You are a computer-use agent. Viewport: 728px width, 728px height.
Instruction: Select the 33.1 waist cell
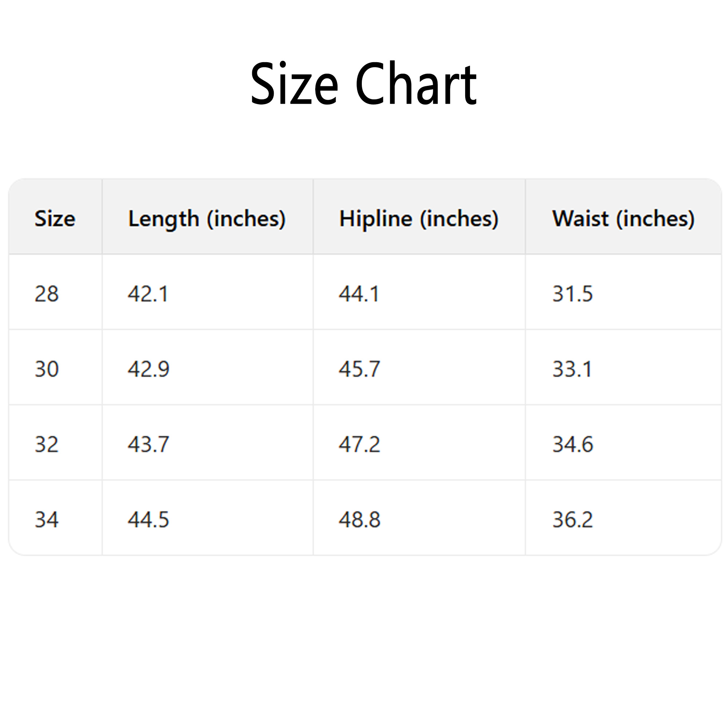click(572, 368)
